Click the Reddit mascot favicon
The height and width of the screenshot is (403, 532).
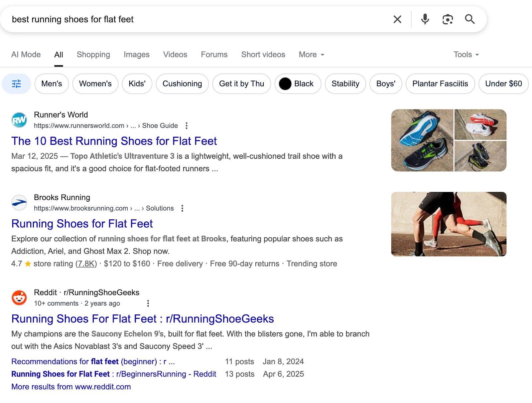(x=19, y=298)
